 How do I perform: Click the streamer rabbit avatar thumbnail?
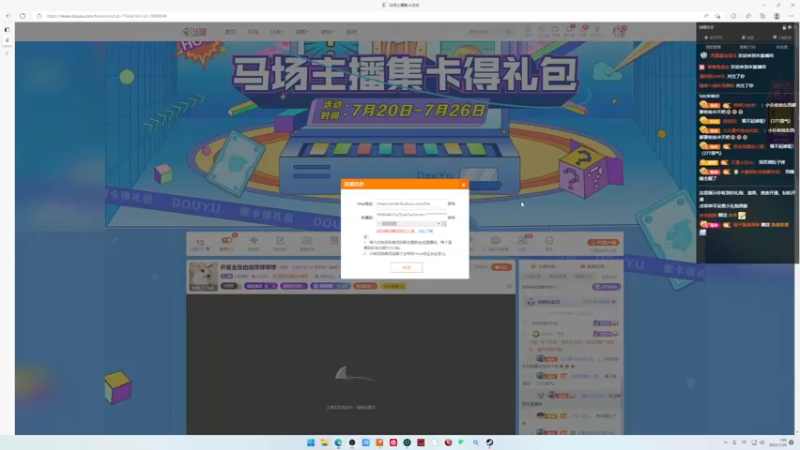(x=203, y=277)
